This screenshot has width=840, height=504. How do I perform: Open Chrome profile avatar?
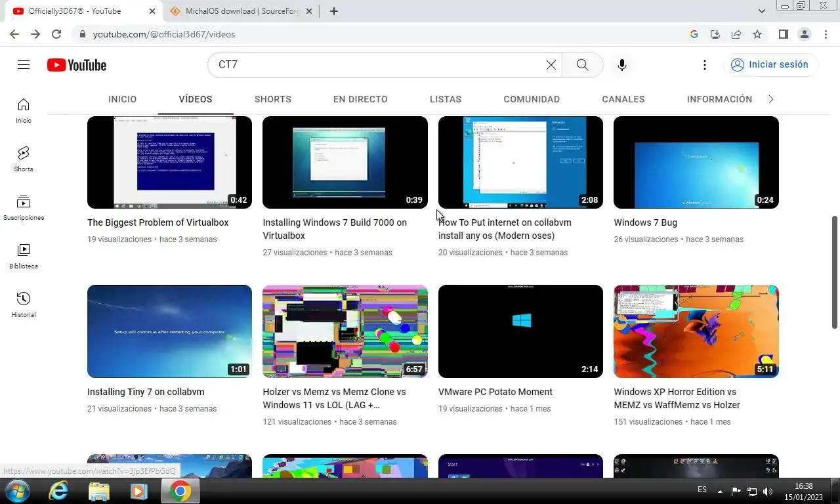pyautogui.click(x=804, y=34)
